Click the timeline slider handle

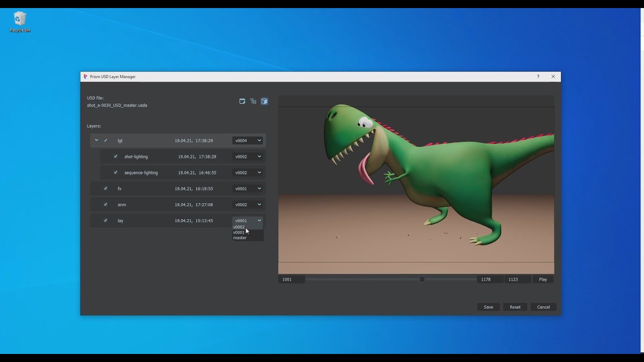click(422, 279)
